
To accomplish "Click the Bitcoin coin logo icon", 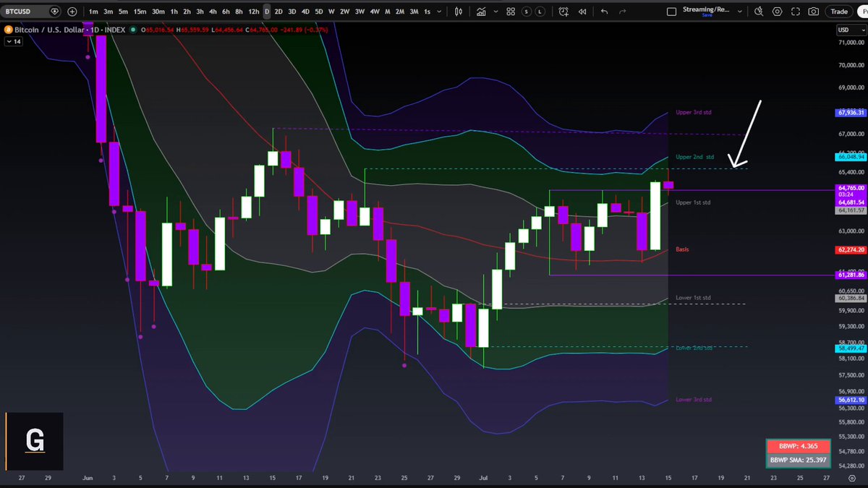I will (x=8, y=30).
